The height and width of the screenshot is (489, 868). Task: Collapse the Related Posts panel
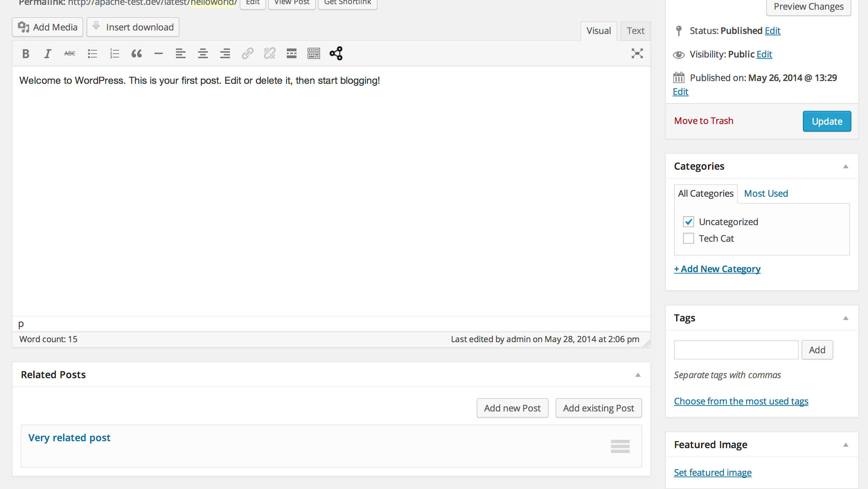638,375
